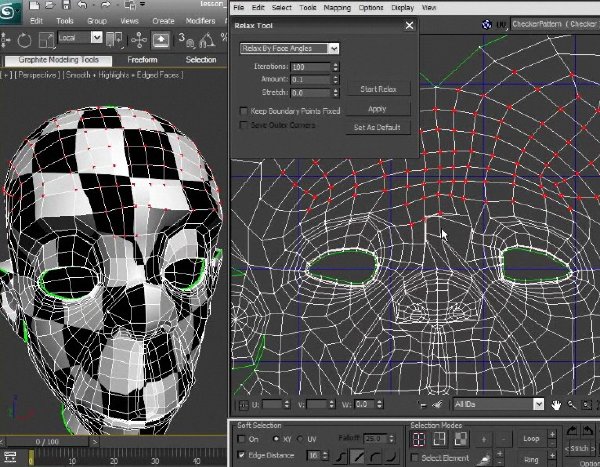The image size is (600, 467).
Task: Select the slow-out falloff curve icon
Action: pos(374,457)
